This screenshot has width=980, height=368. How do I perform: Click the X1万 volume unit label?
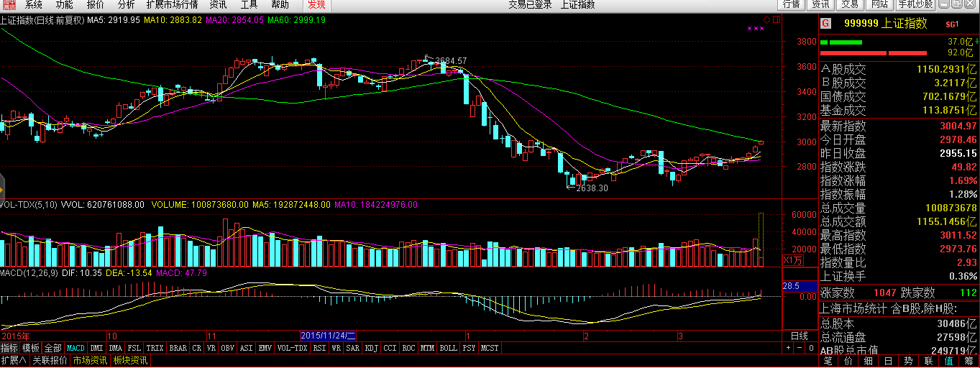pyautogui.click(x=792, y=260)
